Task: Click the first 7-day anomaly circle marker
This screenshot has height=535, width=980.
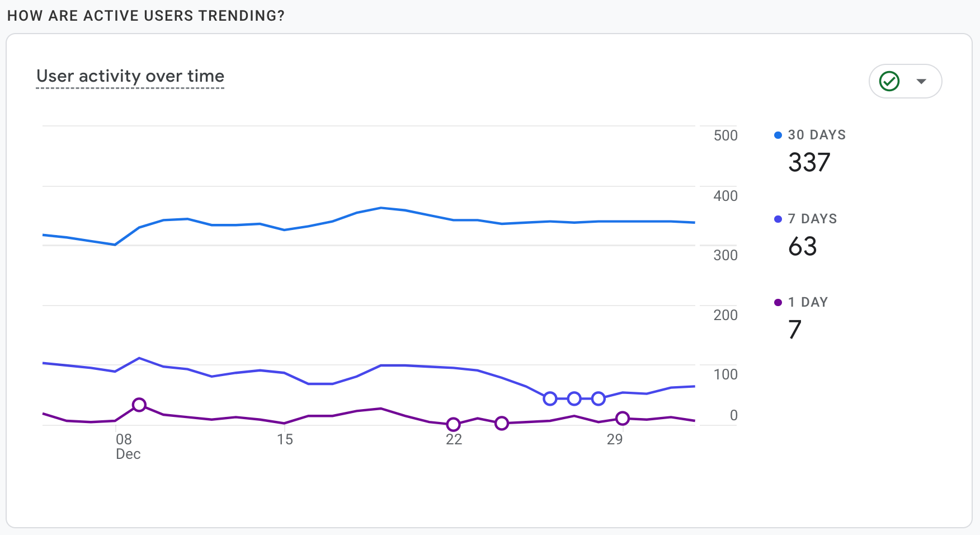Action: [550, 398]
